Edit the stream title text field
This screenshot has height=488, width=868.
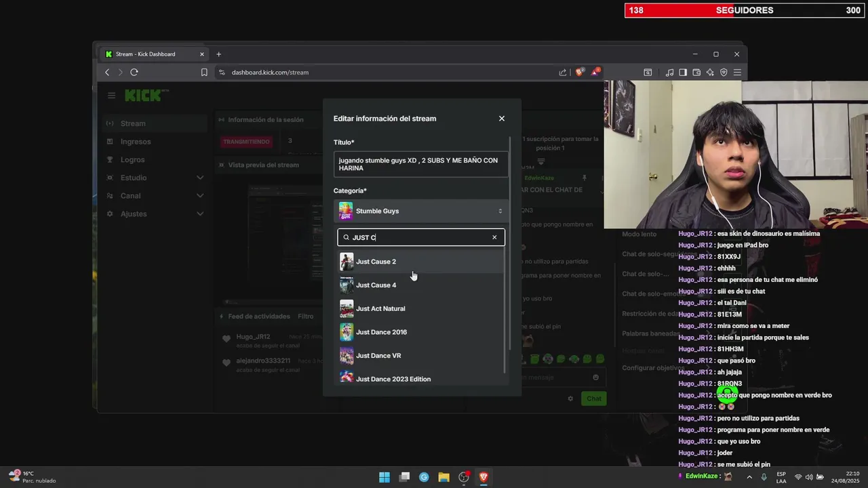point(421,165)
